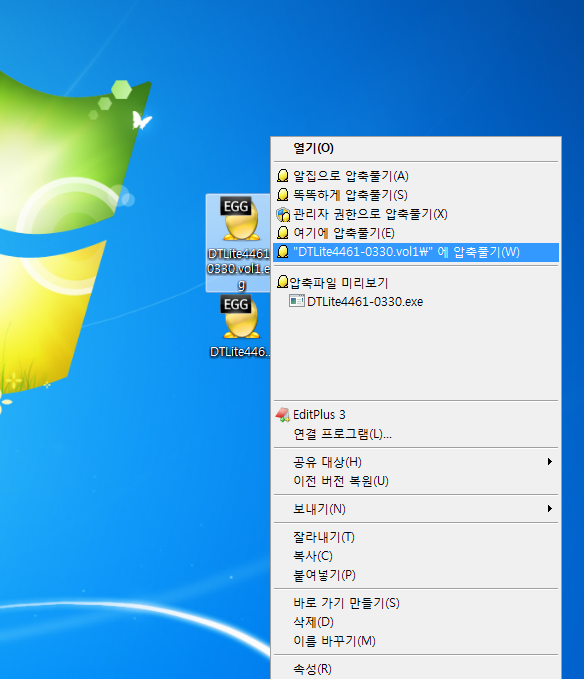Image resolution: width=584 pixels, height=679 pixels.
Task: Open the 공유 대상(H) entry
Action: coord(416,462)
